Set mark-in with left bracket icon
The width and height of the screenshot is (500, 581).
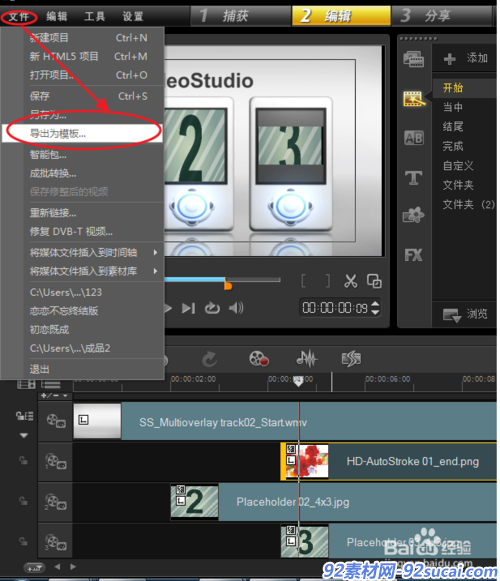point(304,281)
